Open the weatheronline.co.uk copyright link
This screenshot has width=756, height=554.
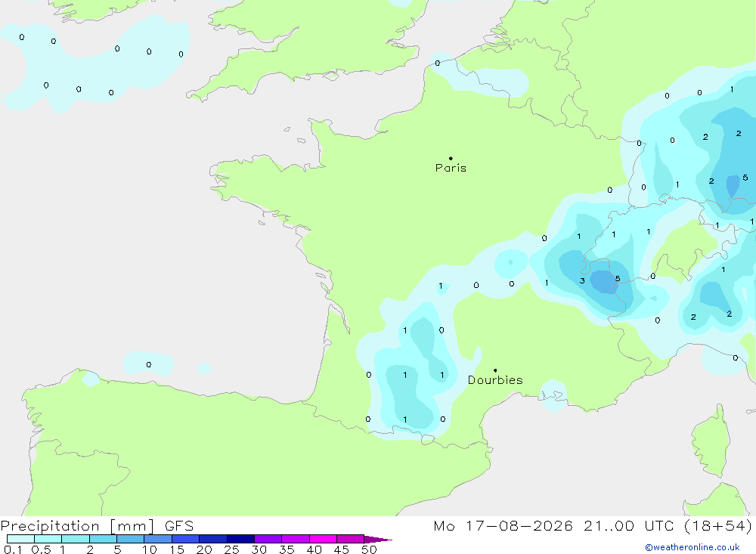pos(692,547)
